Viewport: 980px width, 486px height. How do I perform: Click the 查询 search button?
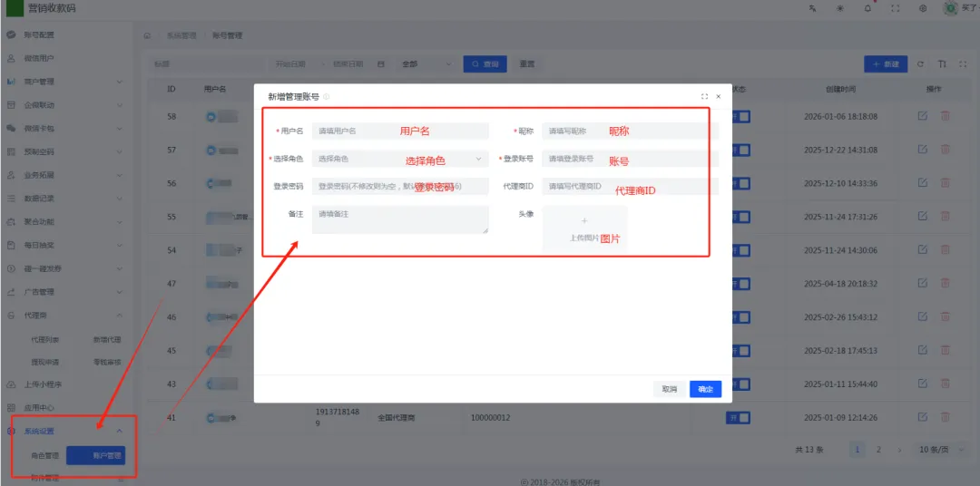click(x=485, y=63)
